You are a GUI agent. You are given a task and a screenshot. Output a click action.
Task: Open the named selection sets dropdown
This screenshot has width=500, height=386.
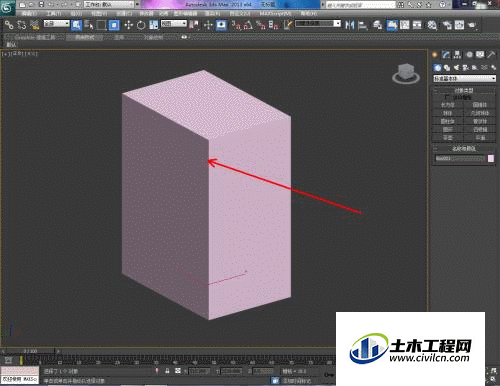point(318,24)
